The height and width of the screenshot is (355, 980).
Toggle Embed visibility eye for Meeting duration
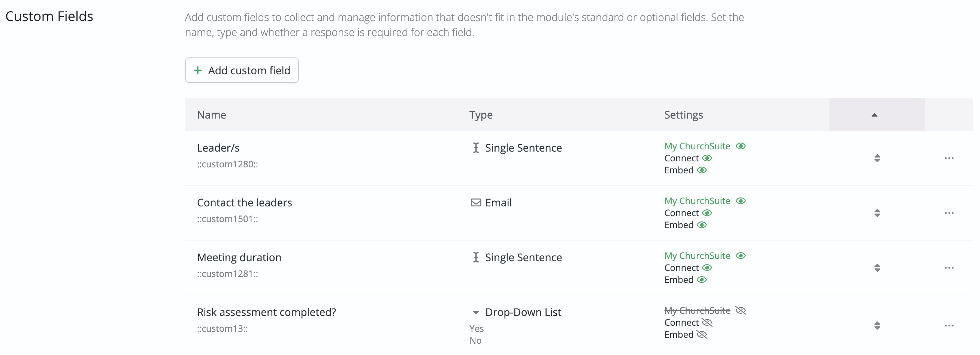pos(702,280)
